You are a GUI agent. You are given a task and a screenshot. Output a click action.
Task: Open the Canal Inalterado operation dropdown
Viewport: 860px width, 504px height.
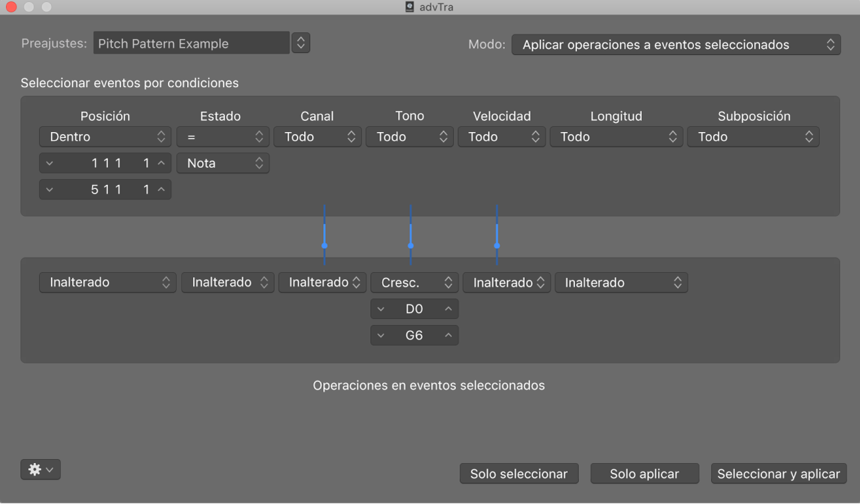tap(323, 282)
